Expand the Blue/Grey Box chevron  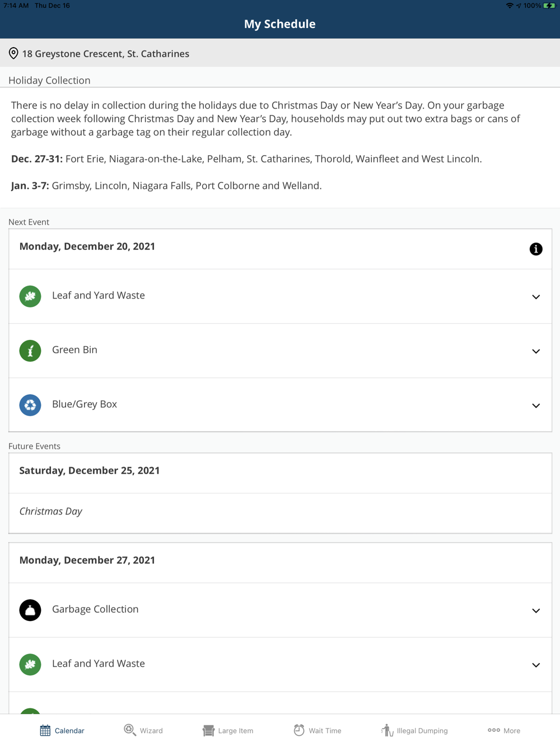[536, 405]
